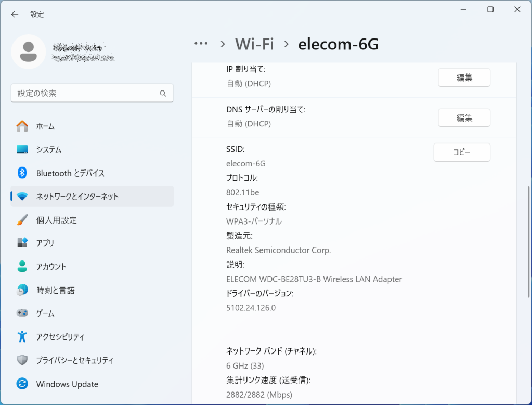Navigate to Wi-Fi in the breadcrumb

tap(254, 44)
